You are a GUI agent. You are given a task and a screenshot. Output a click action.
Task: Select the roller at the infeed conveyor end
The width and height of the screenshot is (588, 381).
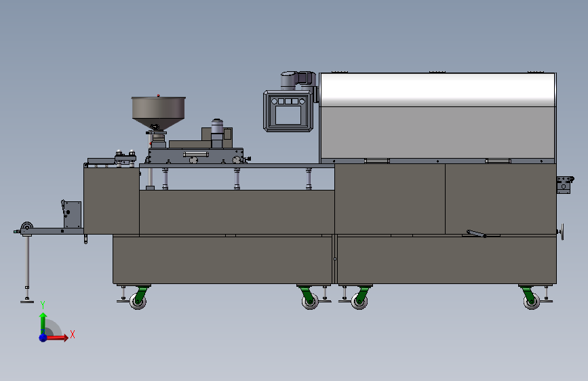point(26,226)
